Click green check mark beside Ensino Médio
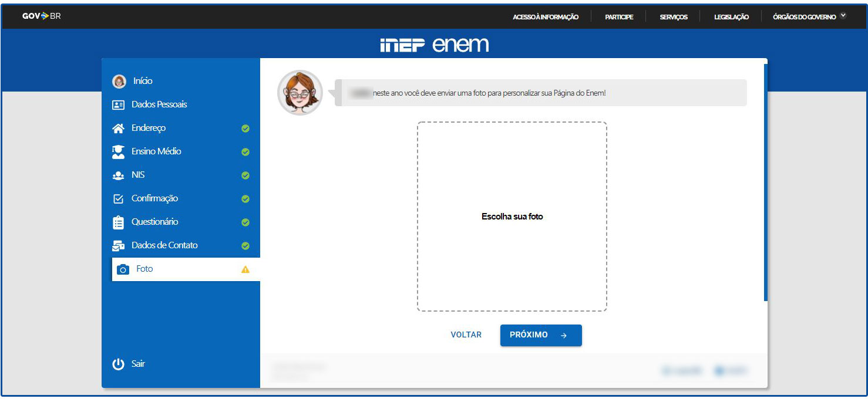Image resolution: width=868 pixels, height=402 pixels. [x=245, y=152]
